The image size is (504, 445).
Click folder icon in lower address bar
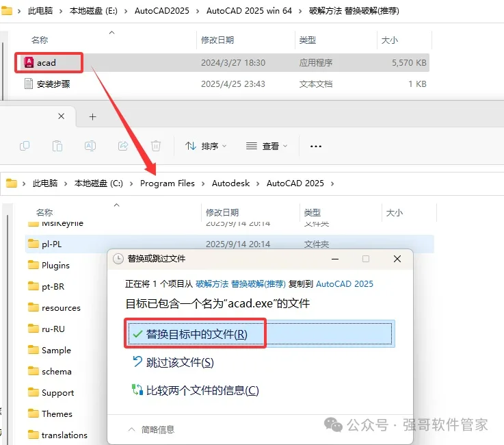(x=12, y=183)
